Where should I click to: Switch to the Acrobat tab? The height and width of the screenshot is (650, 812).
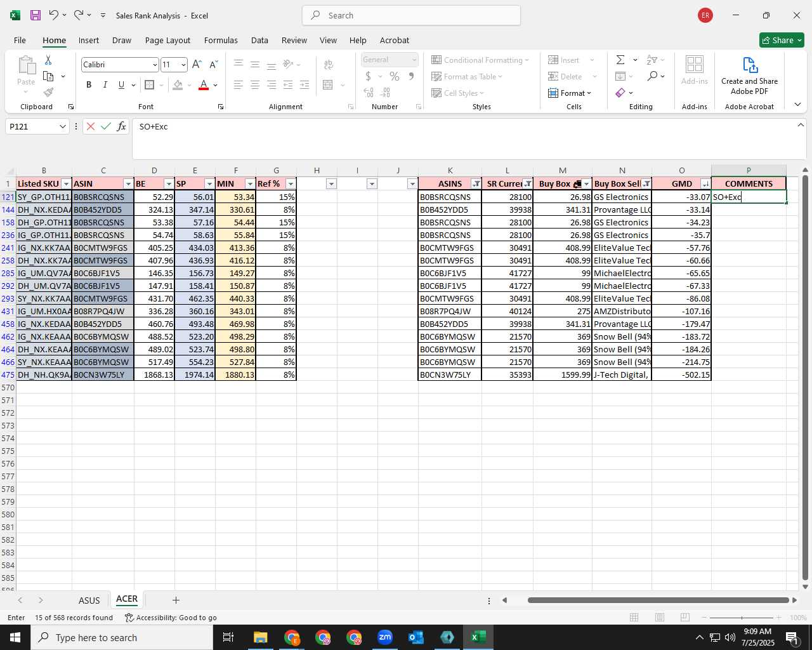(x=395, y=40)
